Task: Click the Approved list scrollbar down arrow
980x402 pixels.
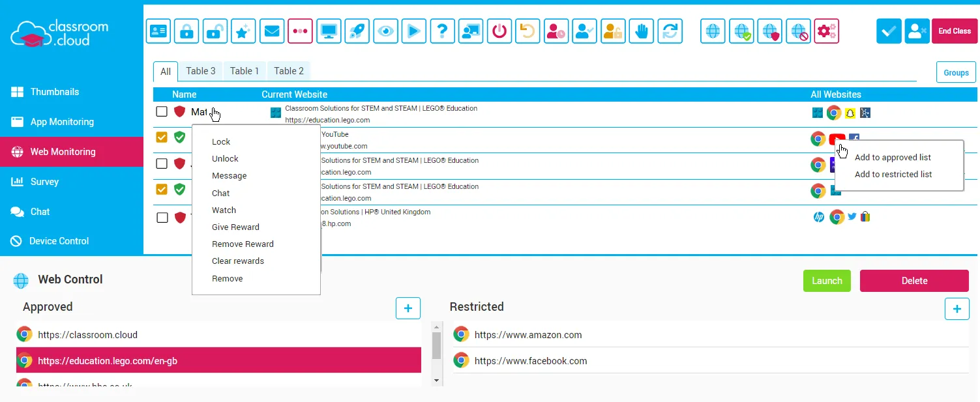Action: 436,379
